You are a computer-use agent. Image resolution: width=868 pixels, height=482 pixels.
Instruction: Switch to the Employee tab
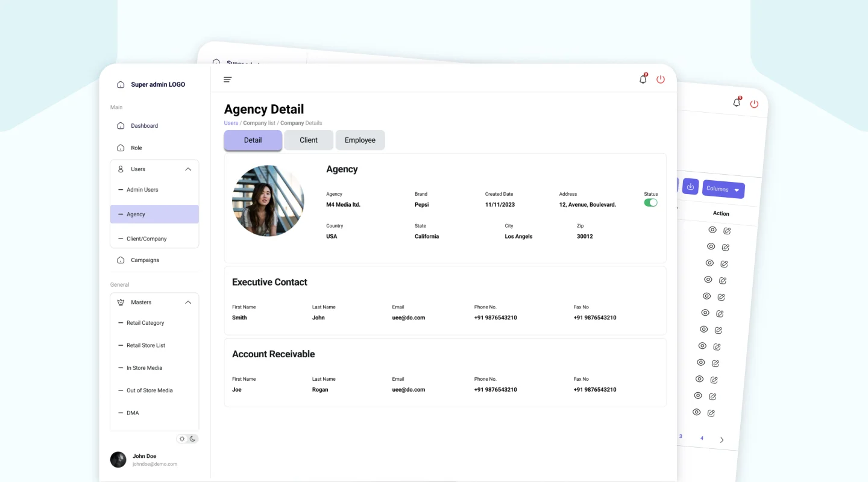tap(360, 140)
